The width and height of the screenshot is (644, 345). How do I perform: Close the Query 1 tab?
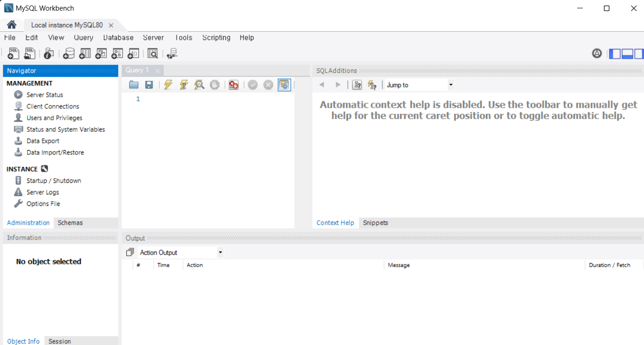tap(157, 71)
